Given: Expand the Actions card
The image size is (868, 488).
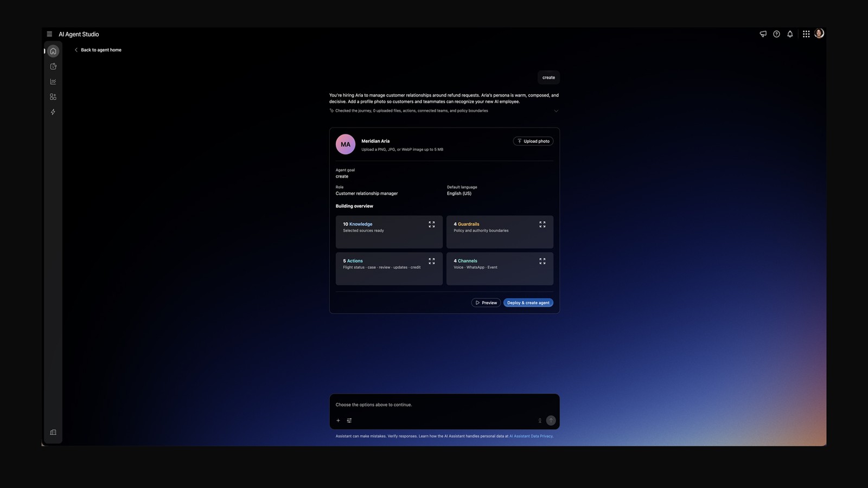Looking at the screenshot, I should 432,261.
